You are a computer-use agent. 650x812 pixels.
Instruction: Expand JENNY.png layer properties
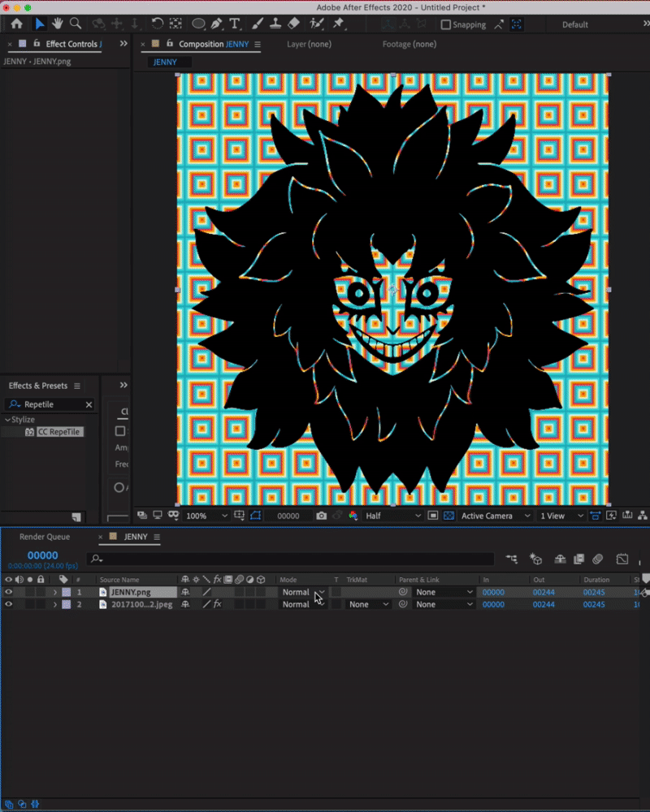pos(55,592)
